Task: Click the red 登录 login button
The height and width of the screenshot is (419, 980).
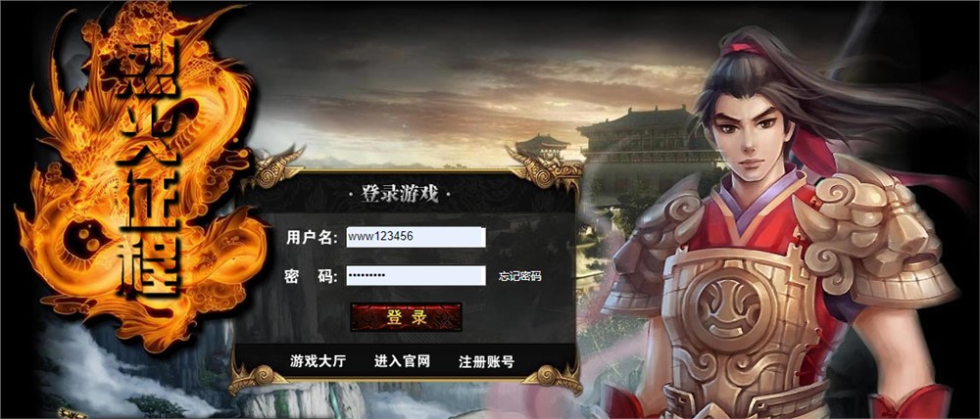Action: pos(407,317)
